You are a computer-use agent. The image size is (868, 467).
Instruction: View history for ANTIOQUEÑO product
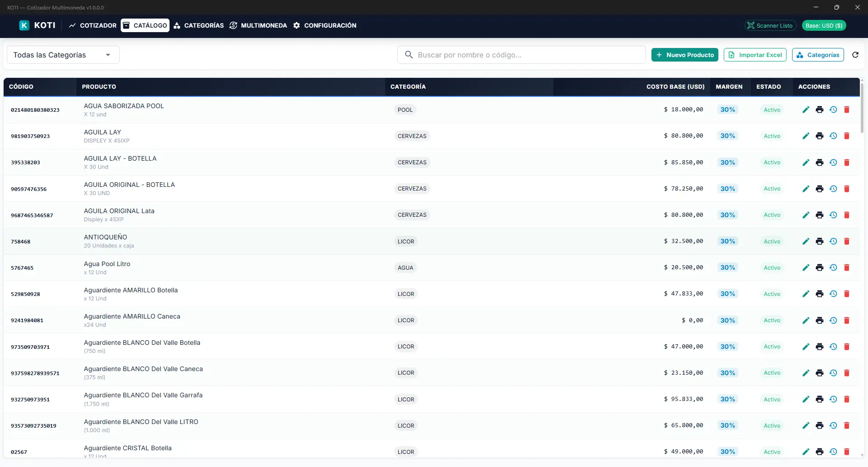pyautogui.click(x=833, y=241)
